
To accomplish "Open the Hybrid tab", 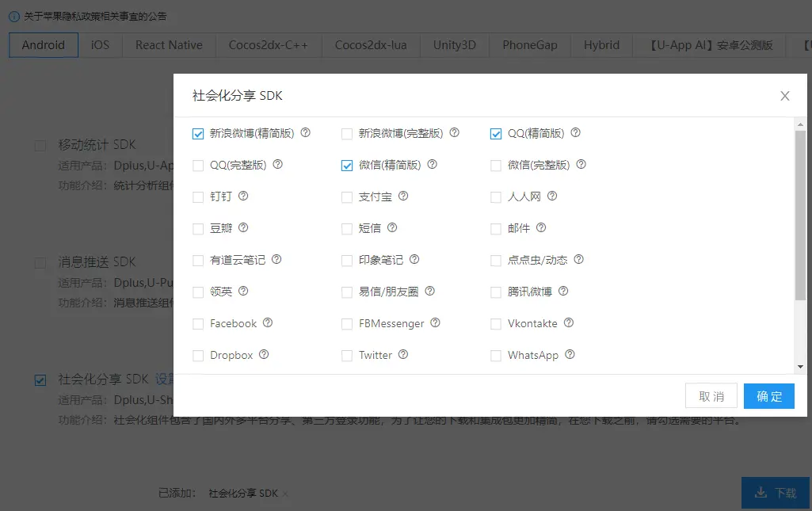I will coord(601,45).
